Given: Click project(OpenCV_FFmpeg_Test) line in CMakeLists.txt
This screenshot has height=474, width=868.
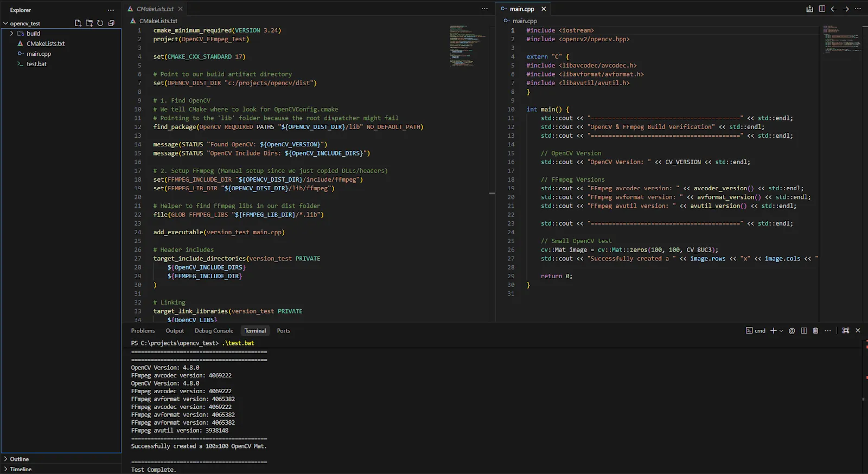Looking at the screenshot, I should (x=201, y=39).
